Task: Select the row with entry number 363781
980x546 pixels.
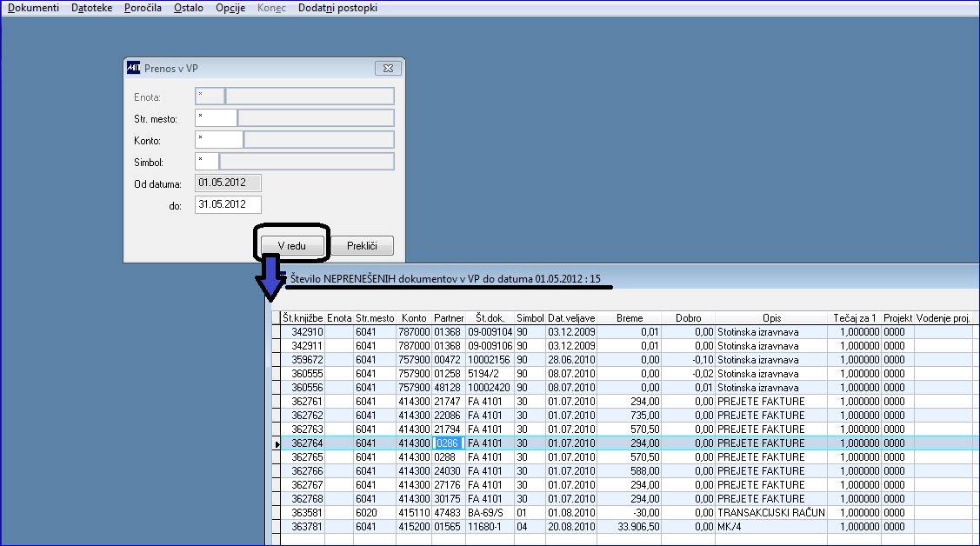Action: pyautogui.click(x=625, y=527)
